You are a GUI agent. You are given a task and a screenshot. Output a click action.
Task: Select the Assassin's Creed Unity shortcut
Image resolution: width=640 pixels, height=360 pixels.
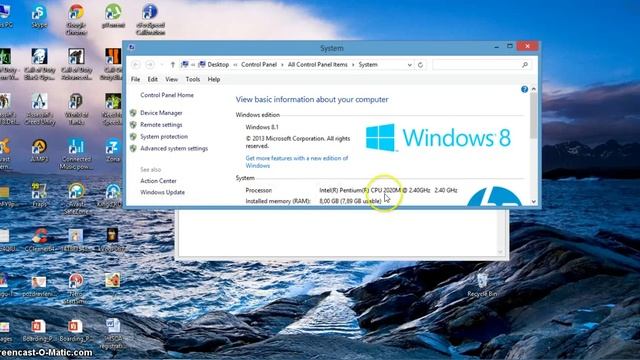(x=40, y=109)
